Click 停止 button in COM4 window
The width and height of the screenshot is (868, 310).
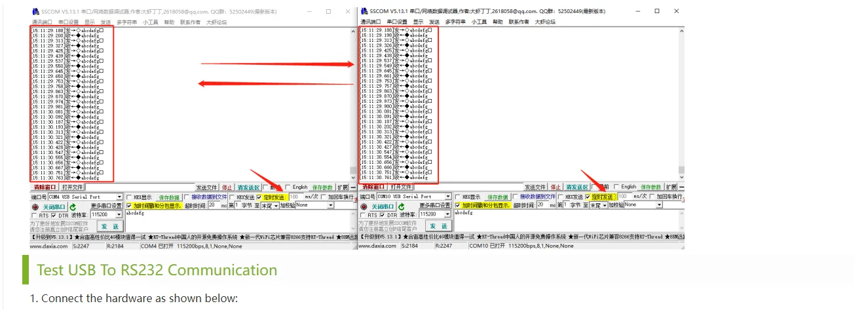227,187
